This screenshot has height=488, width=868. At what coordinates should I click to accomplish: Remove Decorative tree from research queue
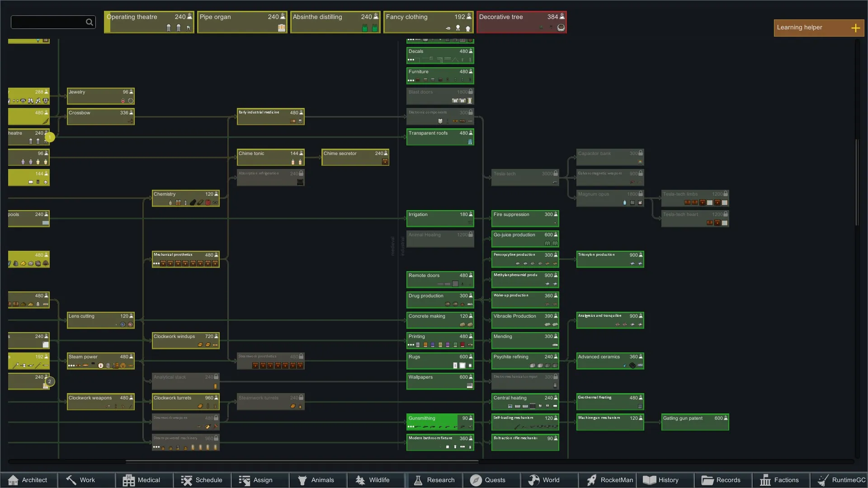coord(521,22)
